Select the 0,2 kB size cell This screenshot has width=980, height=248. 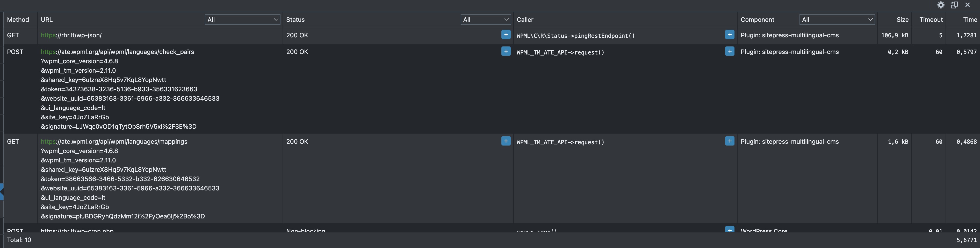coord(898,52)
